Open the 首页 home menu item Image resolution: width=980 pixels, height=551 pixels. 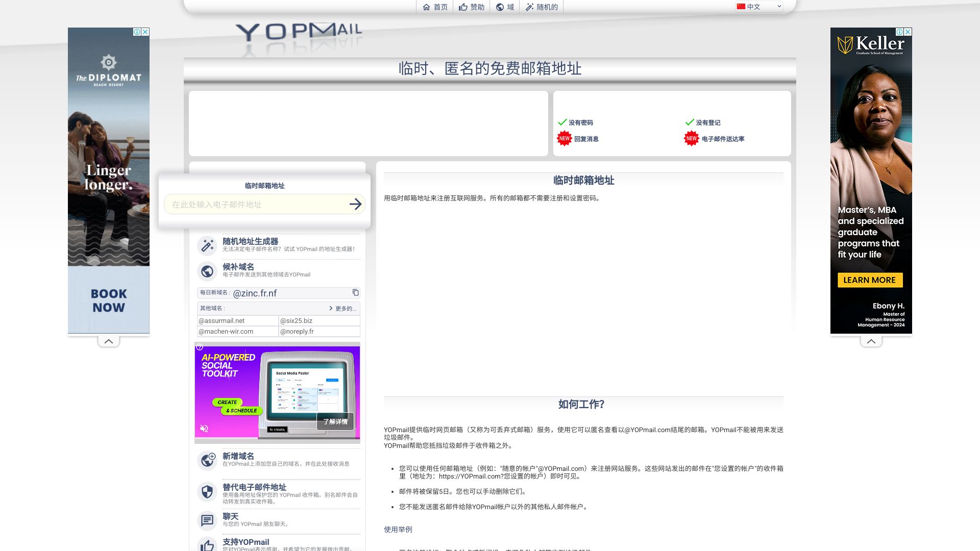click(435, 7)
